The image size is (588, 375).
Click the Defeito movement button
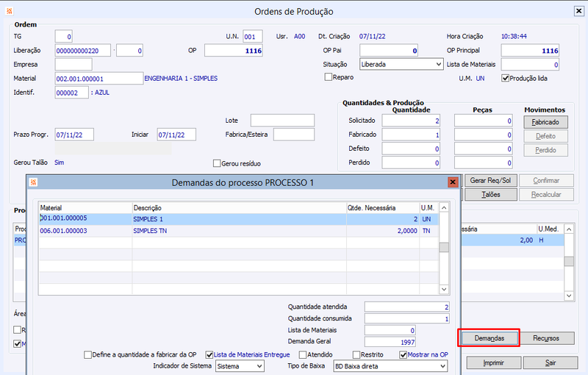click(x=545, y=136)
